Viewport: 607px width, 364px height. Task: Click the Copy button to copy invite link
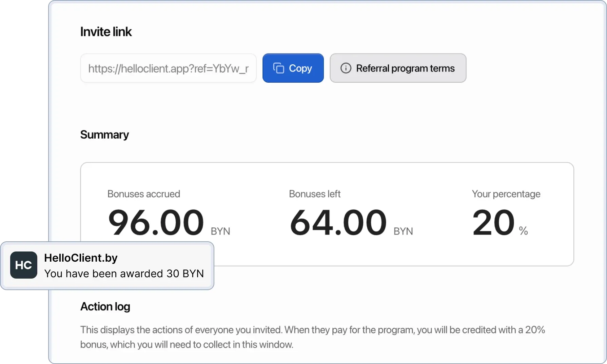293,68
